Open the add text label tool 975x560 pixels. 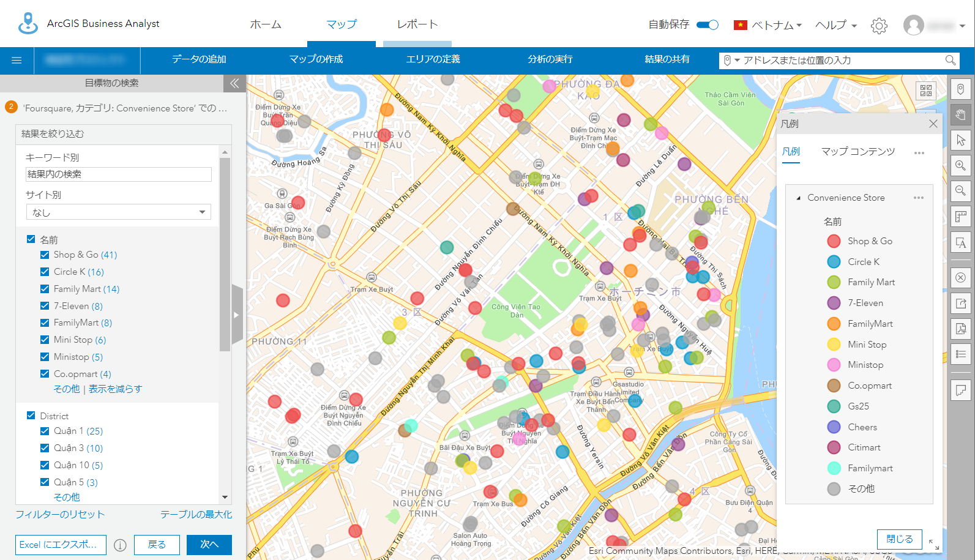tap(961, 242)
